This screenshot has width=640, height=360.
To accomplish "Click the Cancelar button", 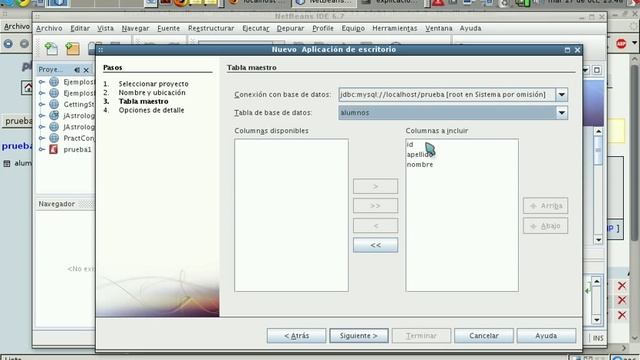I will coord(484,336).
